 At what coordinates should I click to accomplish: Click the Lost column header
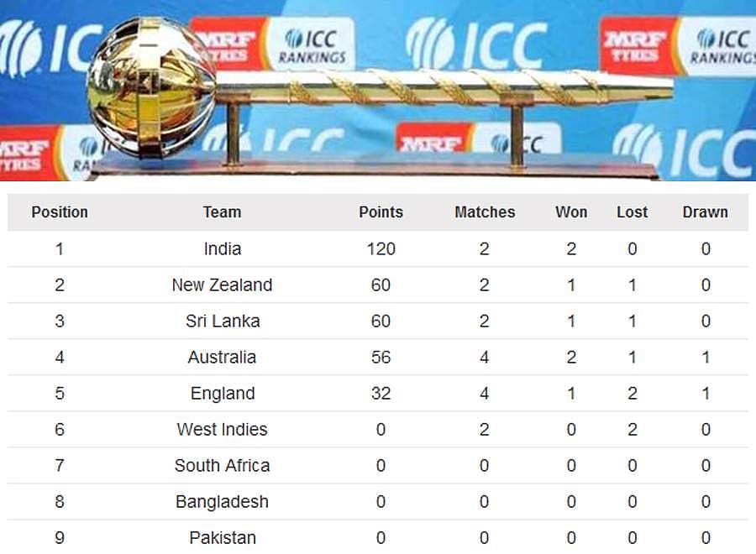(x=632, y=212)
